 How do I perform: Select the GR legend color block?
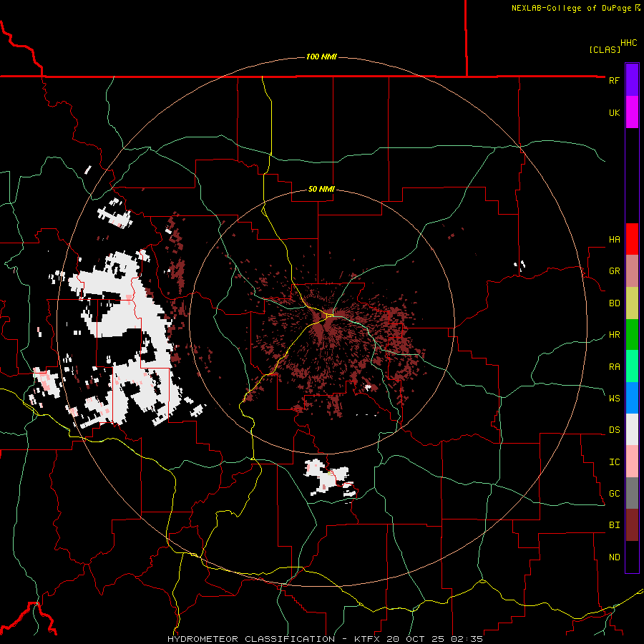tap(632, 271)
